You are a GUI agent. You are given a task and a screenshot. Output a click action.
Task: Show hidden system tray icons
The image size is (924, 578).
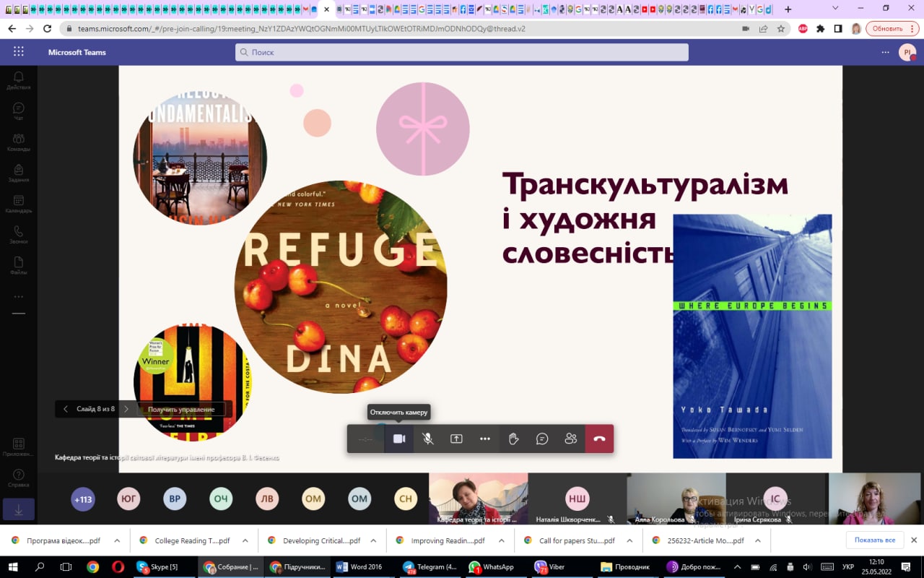pyautogui.click(x=737, y=567)
